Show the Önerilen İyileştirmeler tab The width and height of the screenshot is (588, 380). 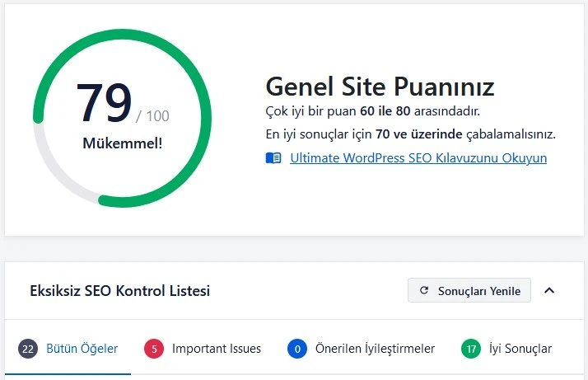pyautogui.click(x=375, y=349)
